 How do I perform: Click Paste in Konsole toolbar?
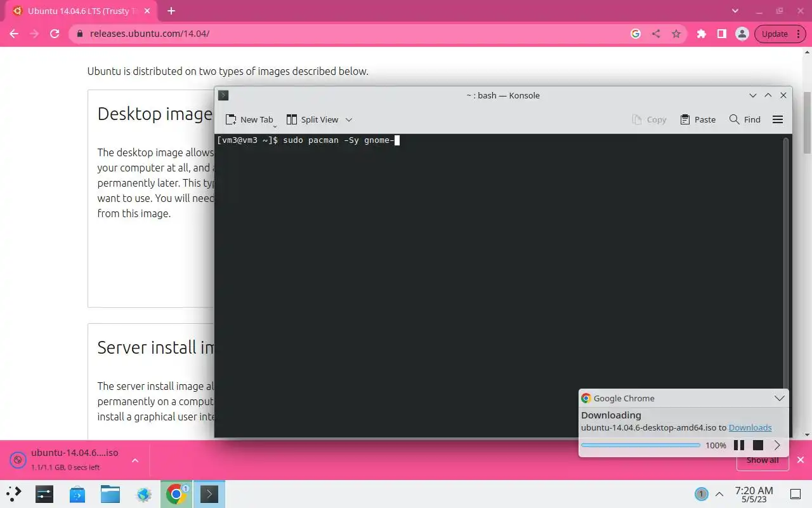tap(697, 119)
